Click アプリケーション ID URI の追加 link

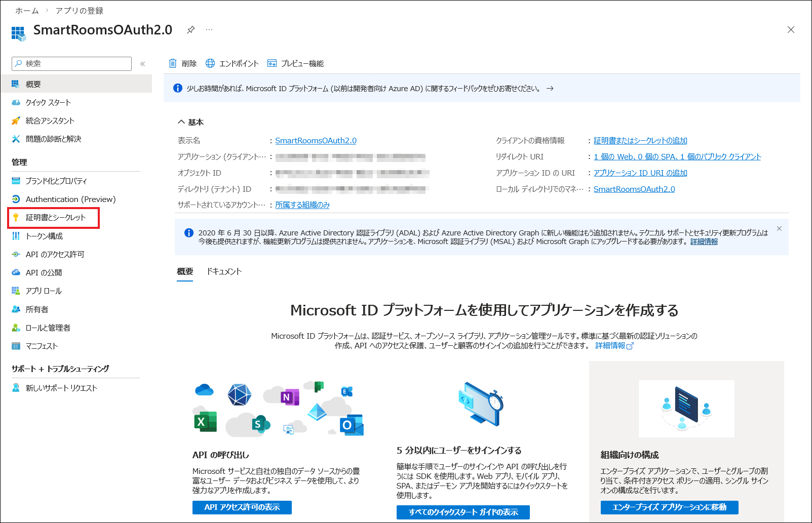pos(640,173)
